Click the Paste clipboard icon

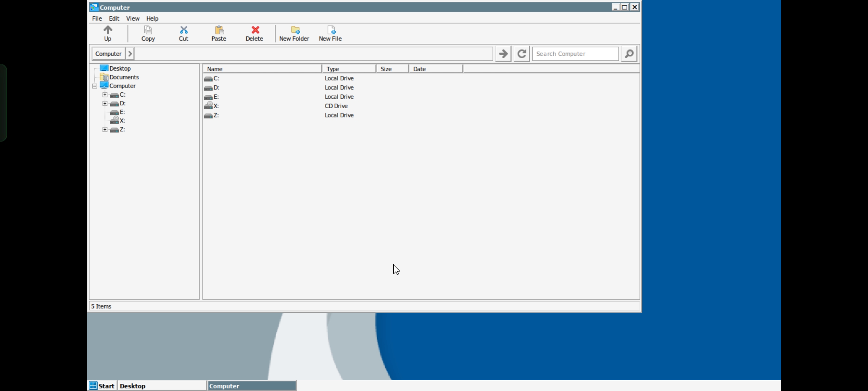point(219,30)
